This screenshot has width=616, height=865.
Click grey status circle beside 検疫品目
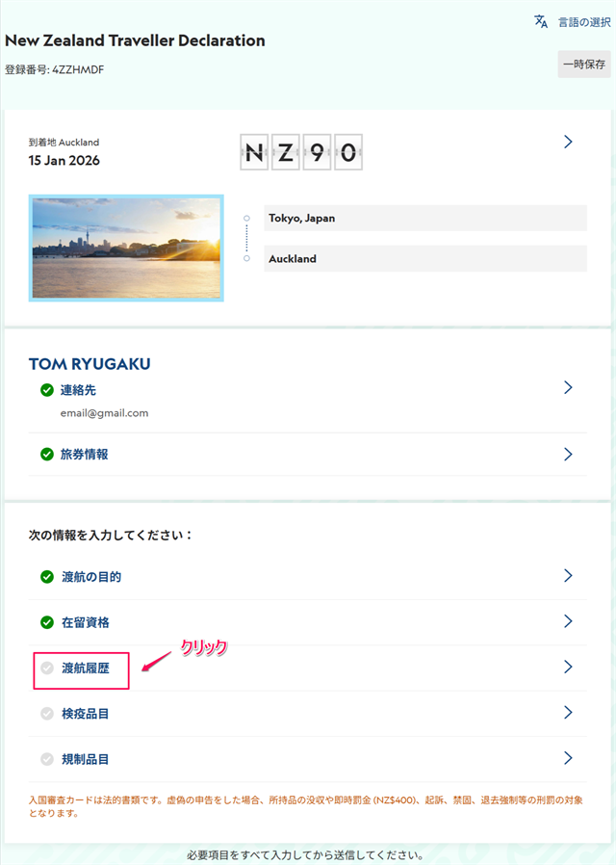pos(47,714)
